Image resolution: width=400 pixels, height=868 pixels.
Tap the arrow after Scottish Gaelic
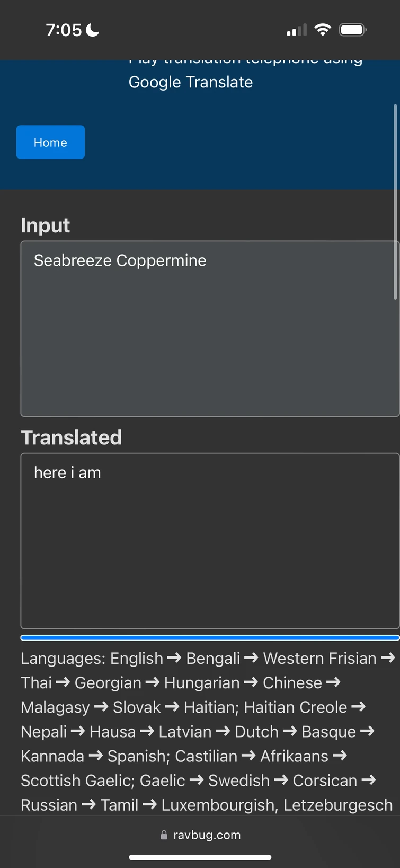tap(196, 780)
